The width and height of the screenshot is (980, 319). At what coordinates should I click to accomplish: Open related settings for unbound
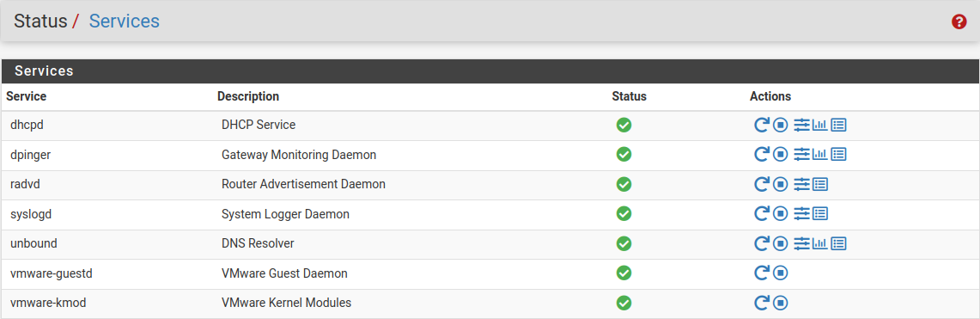pos(802,243)
